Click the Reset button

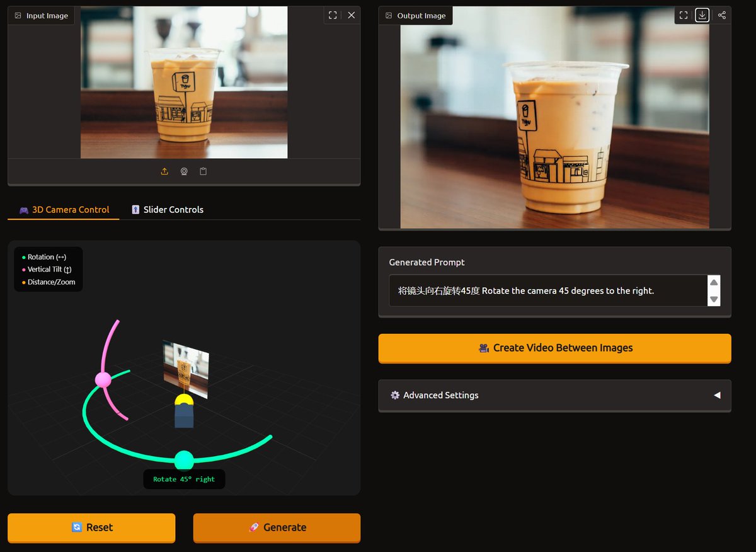click(x=91, y=527)
